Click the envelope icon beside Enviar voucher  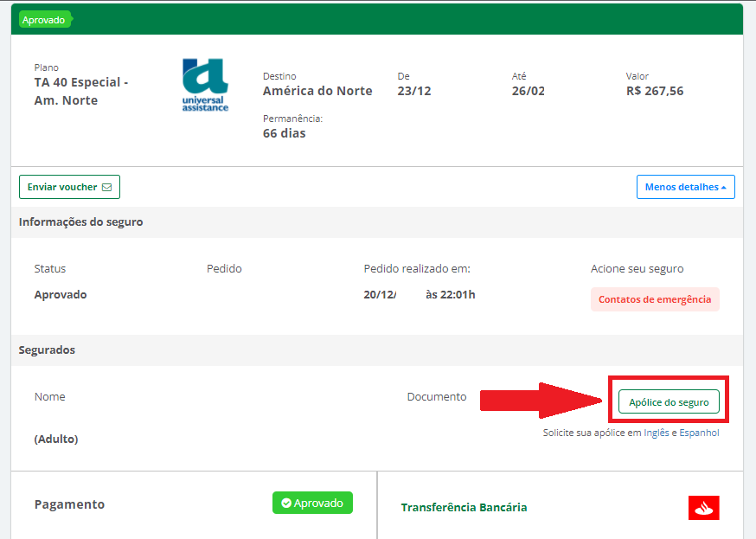(107, 187)
